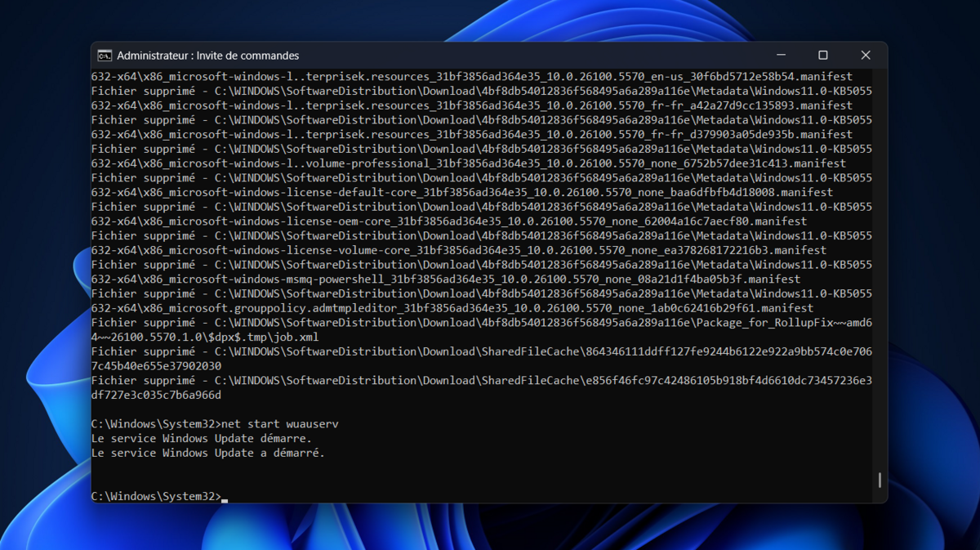Click the line 'df727e3c035c7b6a966d'
This screenshot has width=980, height=550.
[156, 395]
